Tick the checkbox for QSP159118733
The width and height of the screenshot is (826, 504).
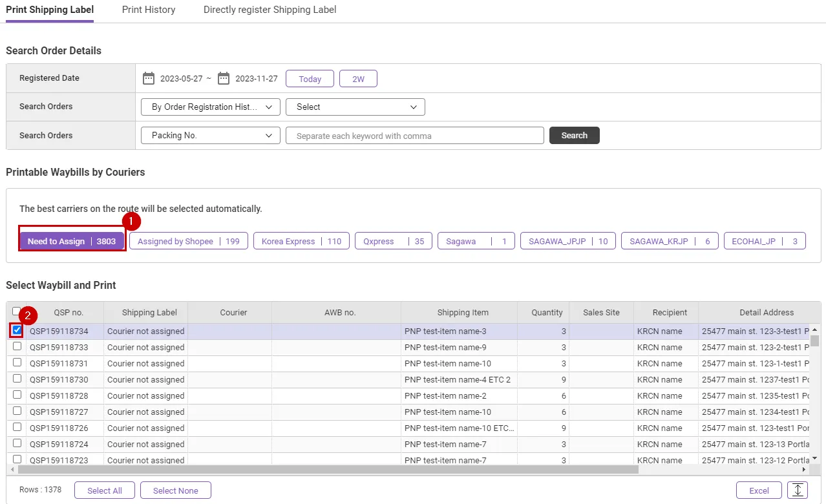[17, 346]
